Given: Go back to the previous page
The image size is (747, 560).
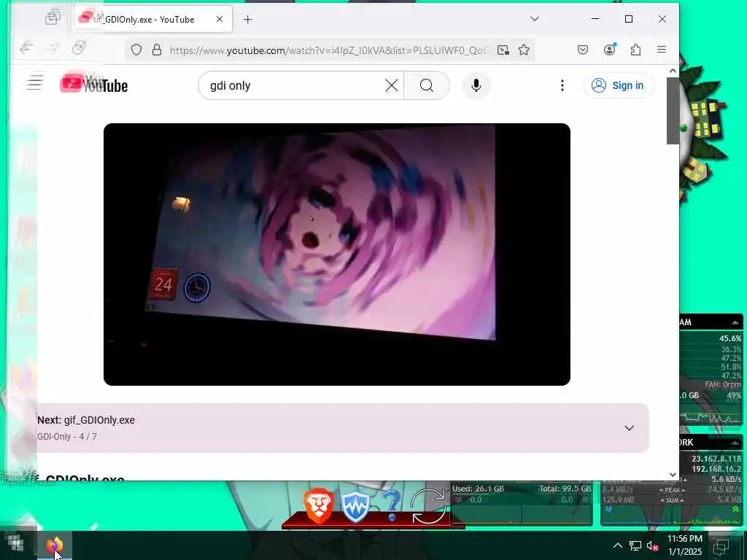Looking at the screenshot, I should pos(26,49).
